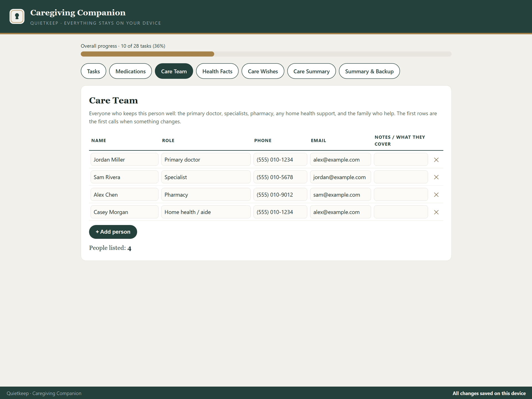Image resolution: width=532 pixels, height=399 pixels.
Task: Open Summary & Backup tab
Action: point(369,71)
